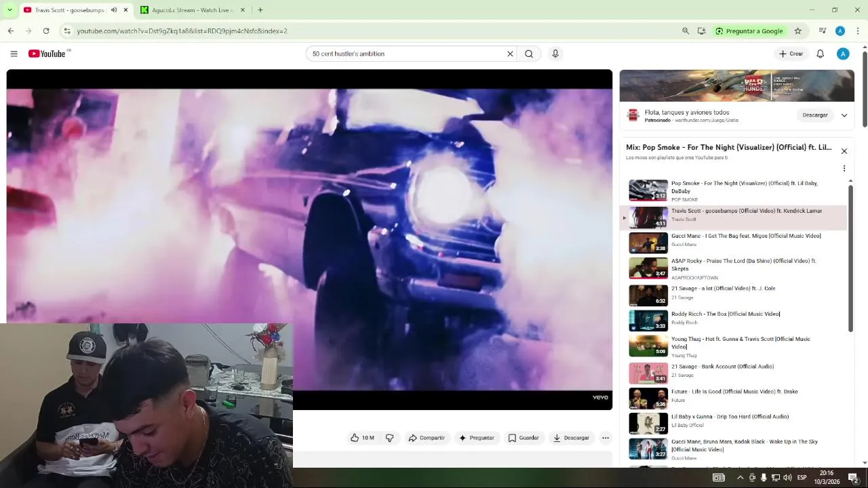The height and width of the screenshot is (488, 868).
Task: Open YouTube notifications bell
Action: click(x=820, y=54)
